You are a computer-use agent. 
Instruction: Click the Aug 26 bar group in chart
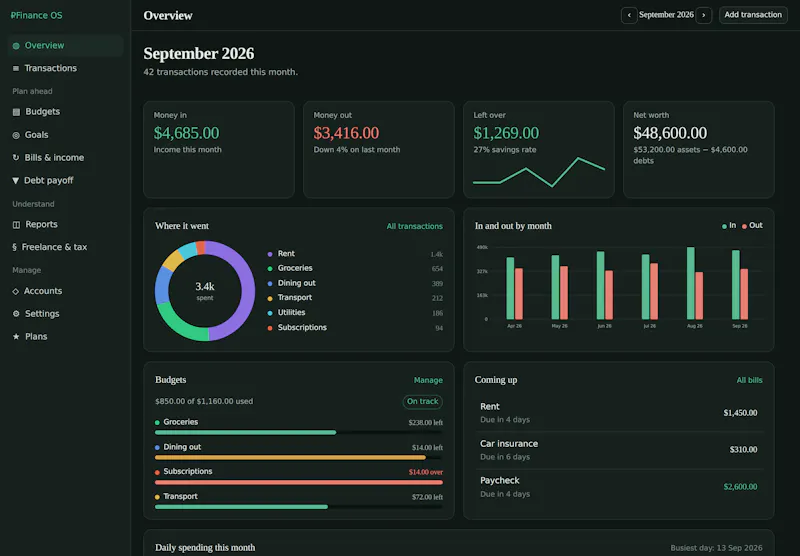(695, 283)
